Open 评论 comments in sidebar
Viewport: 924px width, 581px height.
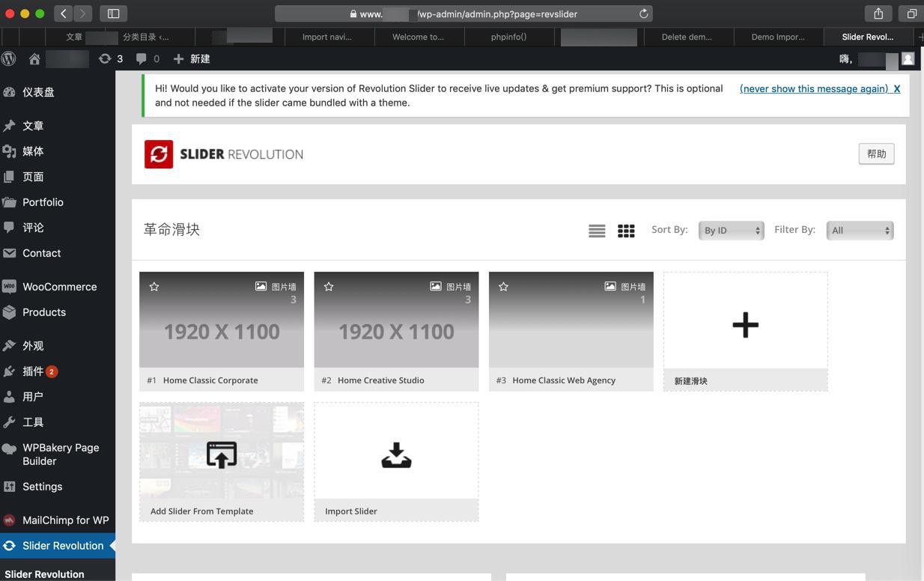point(58,228)
